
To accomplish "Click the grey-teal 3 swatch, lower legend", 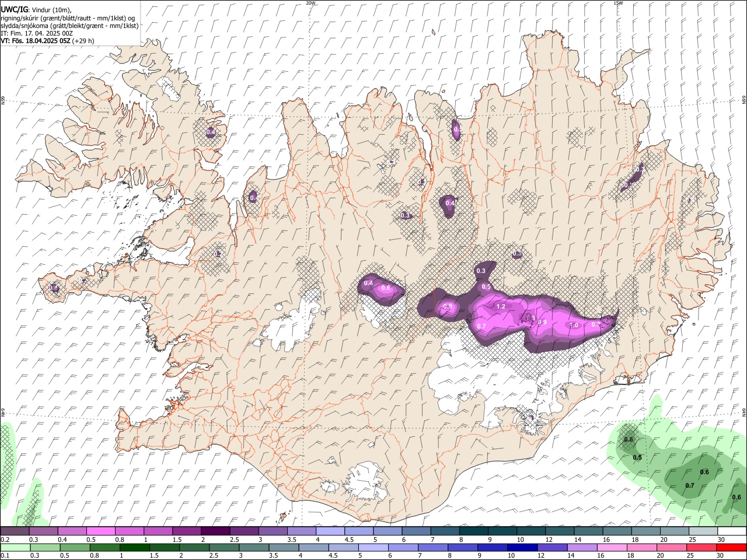I will click(x=253, y=547).
